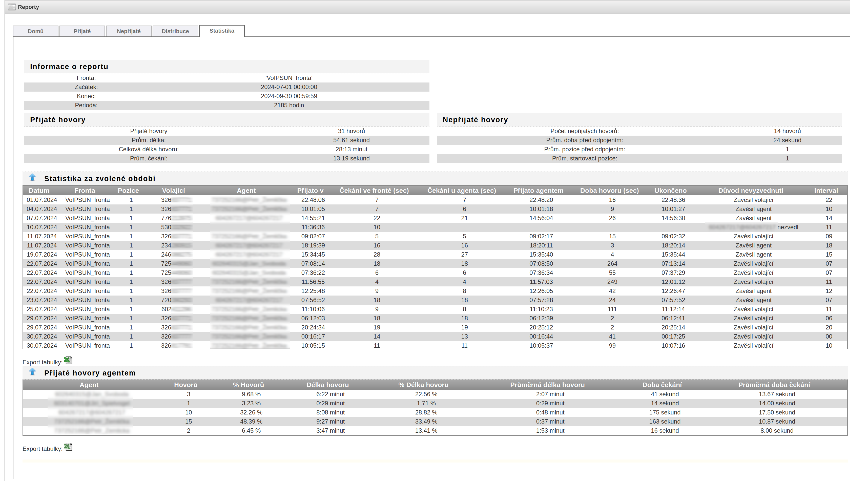
Task: Click the up arrow beside Přijaté hovory agentem
Action: 32,372
